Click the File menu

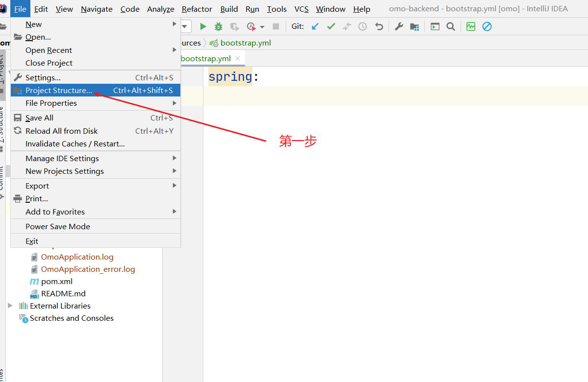20,9
